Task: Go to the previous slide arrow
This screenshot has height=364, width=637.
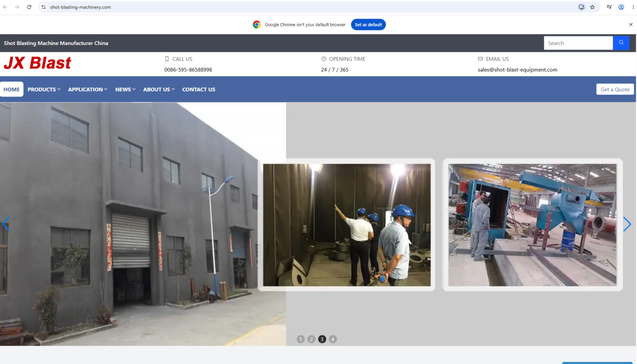Action: point(6,224)
